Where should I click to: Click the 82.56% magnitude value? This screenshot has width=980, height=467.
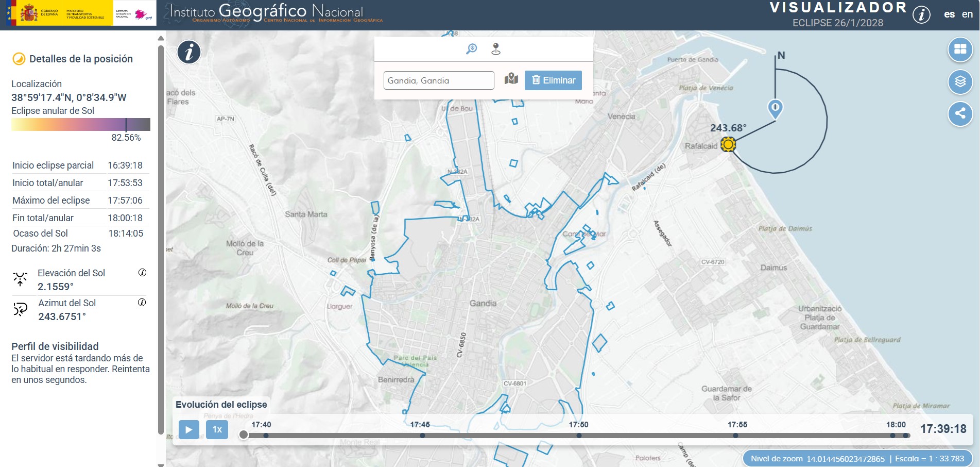[126, 138]
